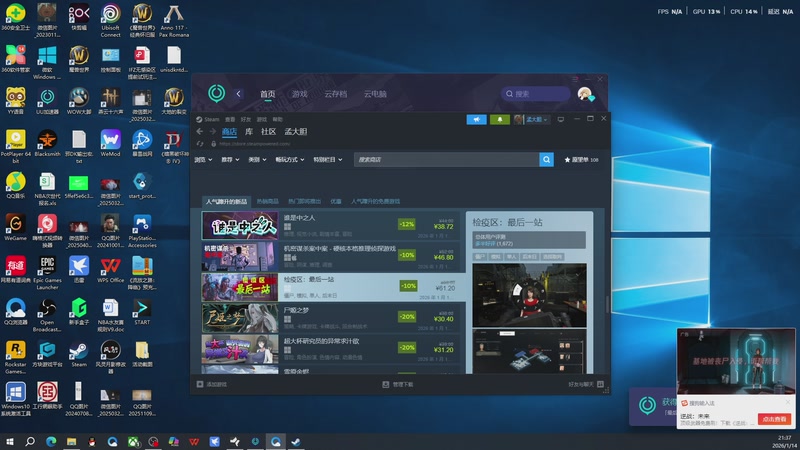800x450 pixels.
Task: Click the Steam store search input field
Action: [446, 160]
